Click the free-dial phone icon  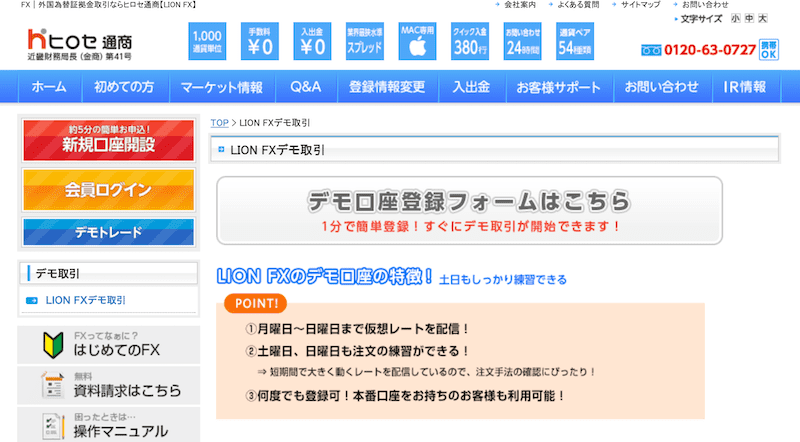[651, 50]
